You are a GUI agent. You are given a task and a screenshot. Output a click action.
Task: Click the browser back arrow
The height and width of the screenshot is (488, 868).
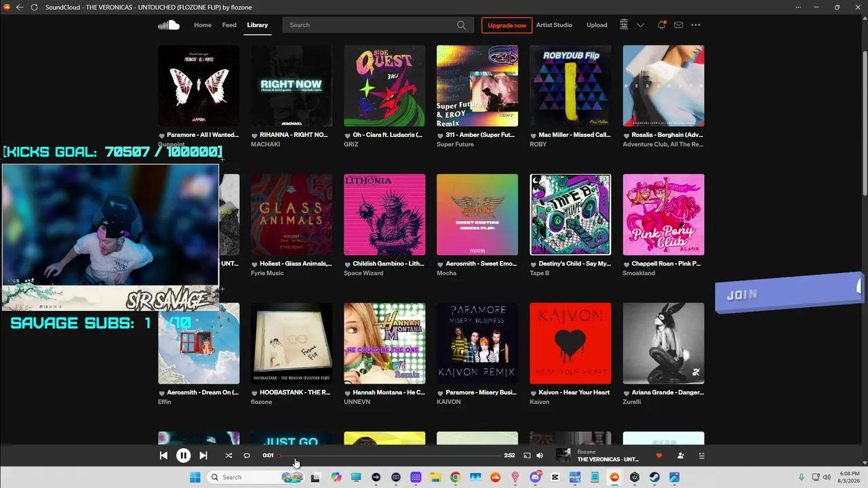[x=19, y=7]
